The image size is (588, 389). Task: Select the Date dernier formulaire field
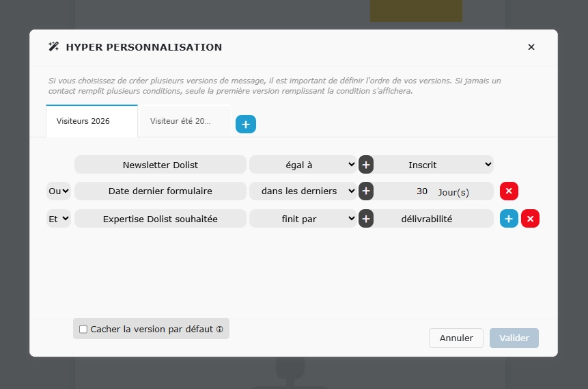(160, 191)
